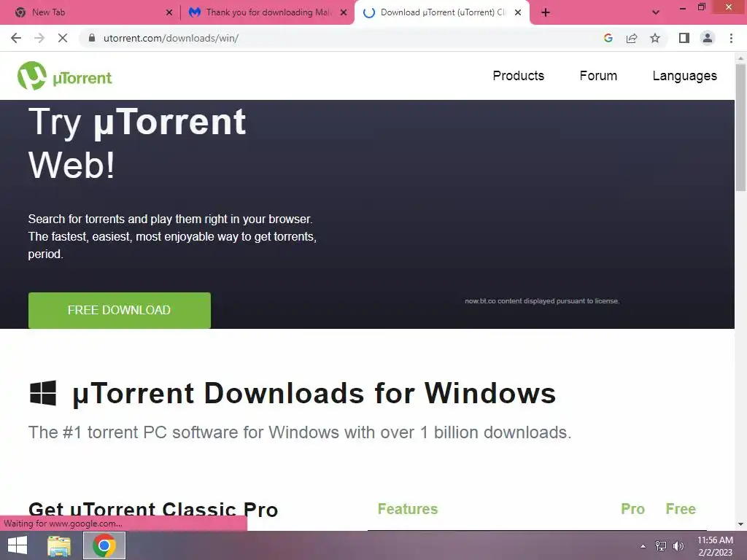Open Chrome's three-dot menu
This screenshot has width=747, height=560.
731,38
